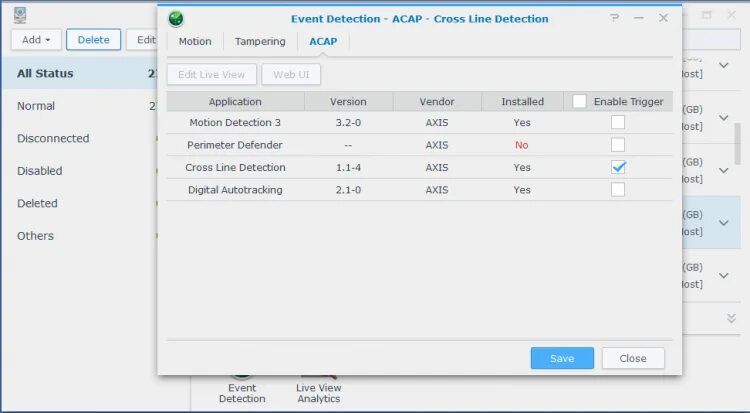Expand the highlighted camera row chevron
The image size is (750, 413).
click(724, 223)
